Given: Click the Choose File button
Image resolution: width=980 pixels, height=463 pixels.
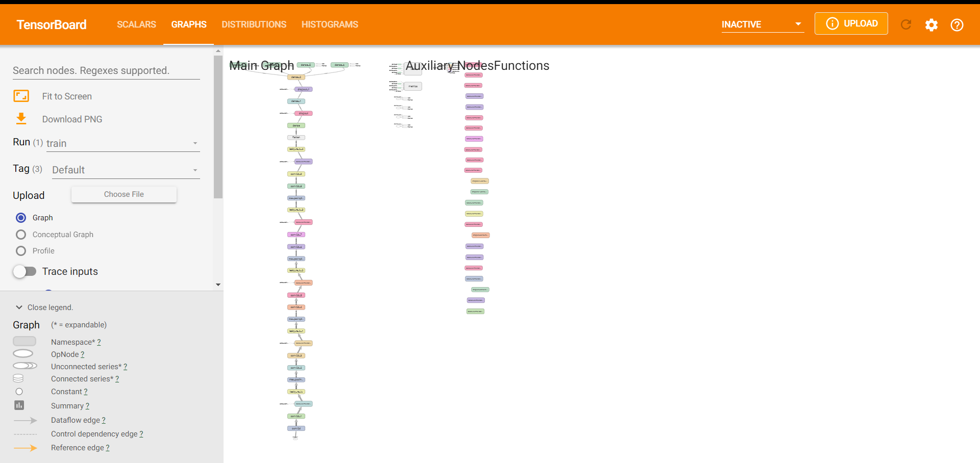Looking at the screenshot, I should (x=124, y=194).
